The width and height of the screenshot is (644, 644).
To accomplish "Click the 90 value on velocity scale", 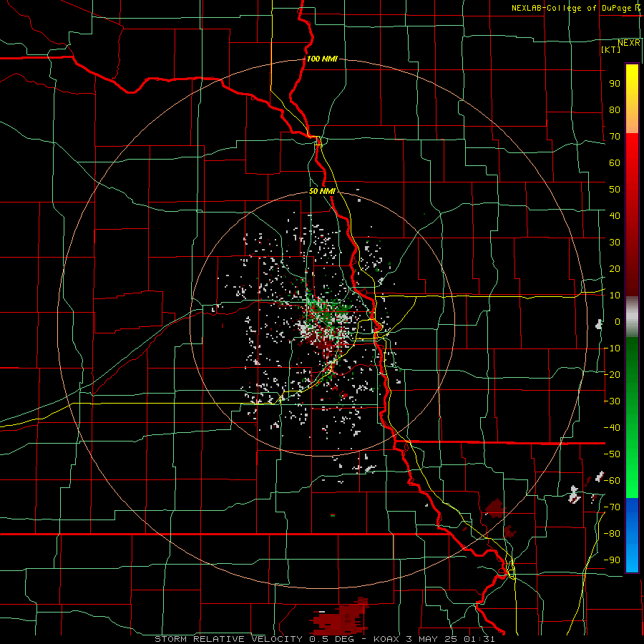I will [x=615, y=84].
